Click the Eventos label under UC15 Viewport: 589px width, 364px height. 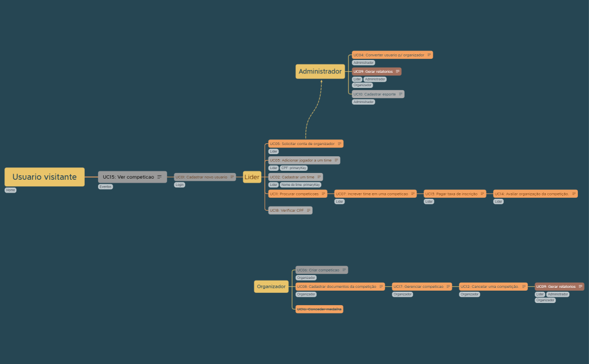[x=105, y=186]
